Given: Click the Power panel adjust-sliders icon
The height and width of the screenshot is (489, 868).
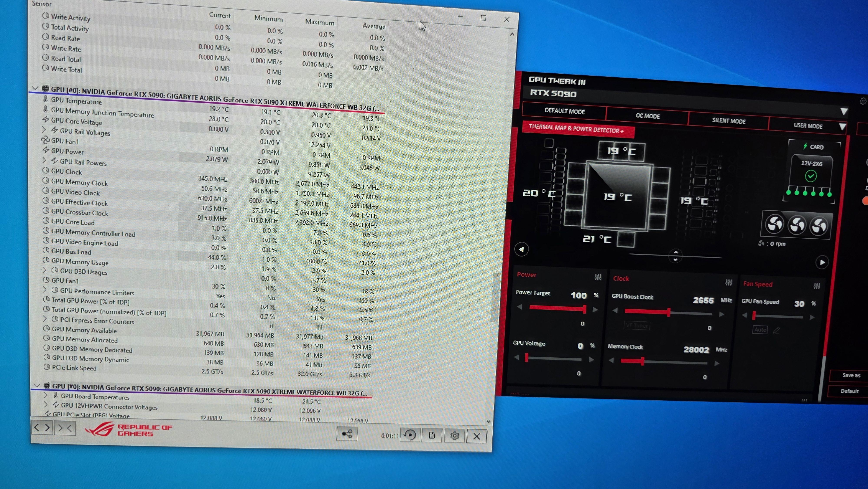Looking at the screenshot, I should 598,277.
